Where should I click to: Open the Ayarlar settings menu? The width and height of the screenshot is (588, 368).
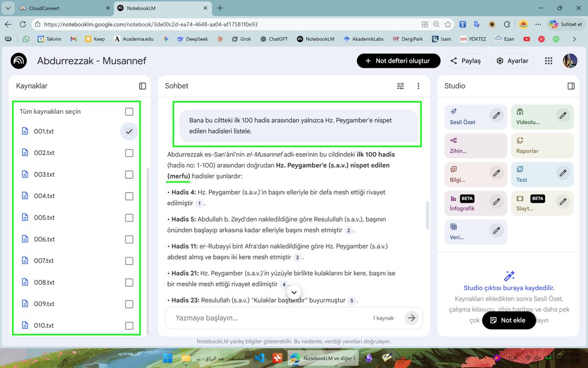(512, 61)
